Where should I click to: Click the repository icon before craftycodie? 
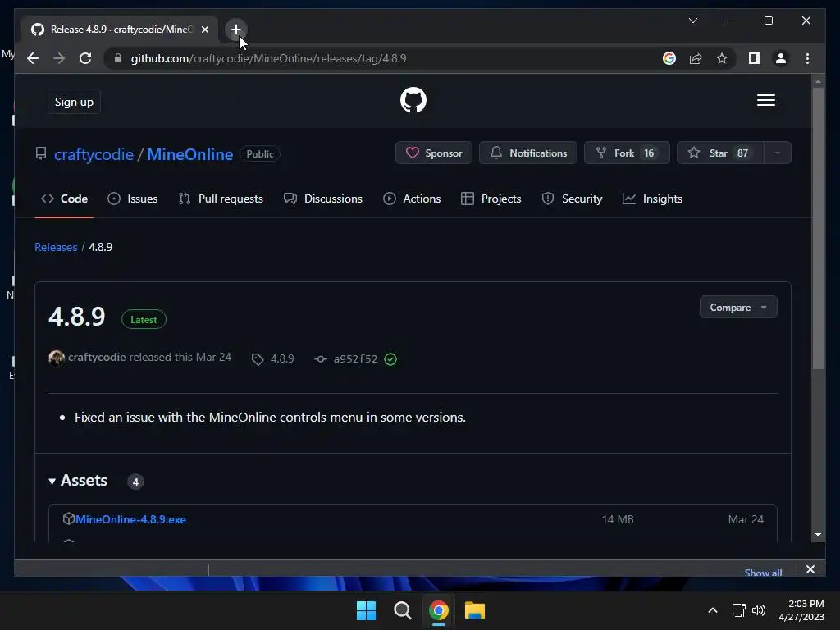coord(41,153)
